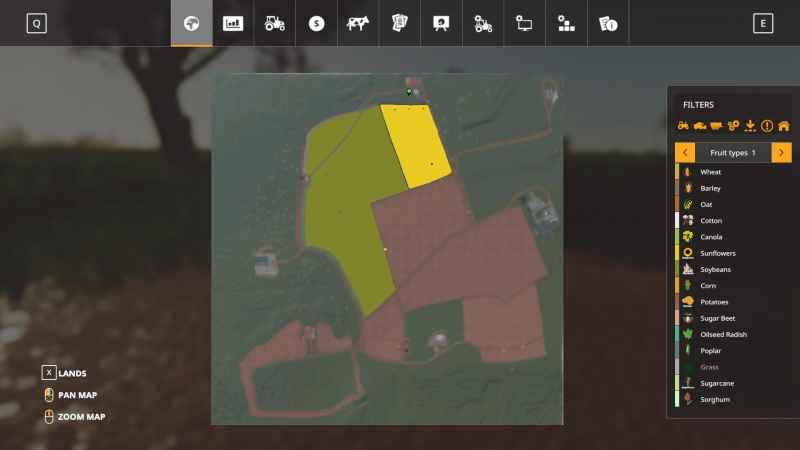Open the prices statistics tab
The height and width of the screenshot is (450, 800).
pos(233,23)
